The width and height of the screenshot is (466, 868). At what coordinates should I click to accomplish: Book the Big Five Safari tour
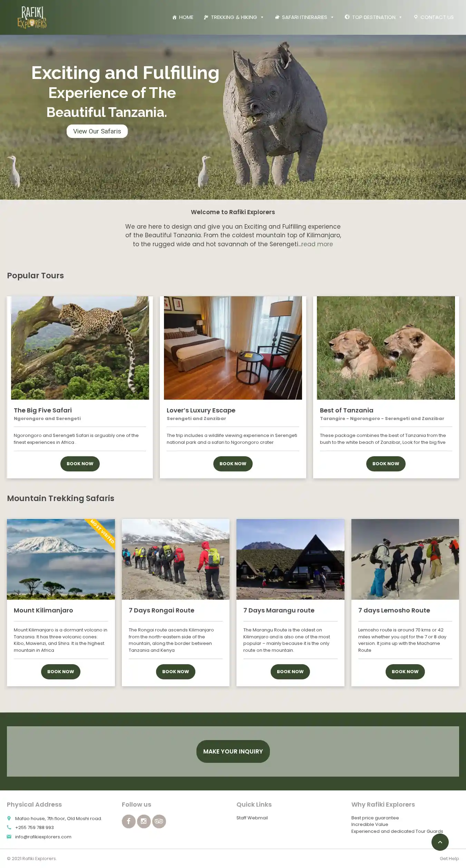pos(80,463)
